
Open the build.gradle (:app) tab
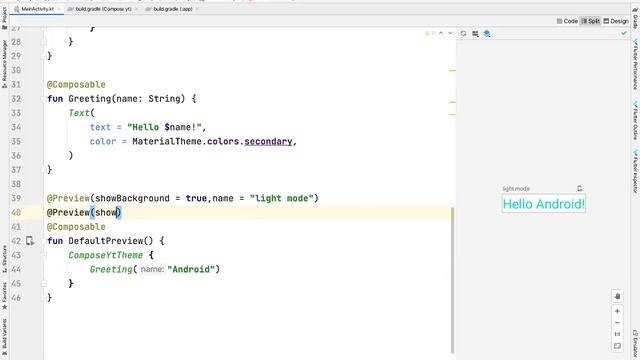point(173,9)
